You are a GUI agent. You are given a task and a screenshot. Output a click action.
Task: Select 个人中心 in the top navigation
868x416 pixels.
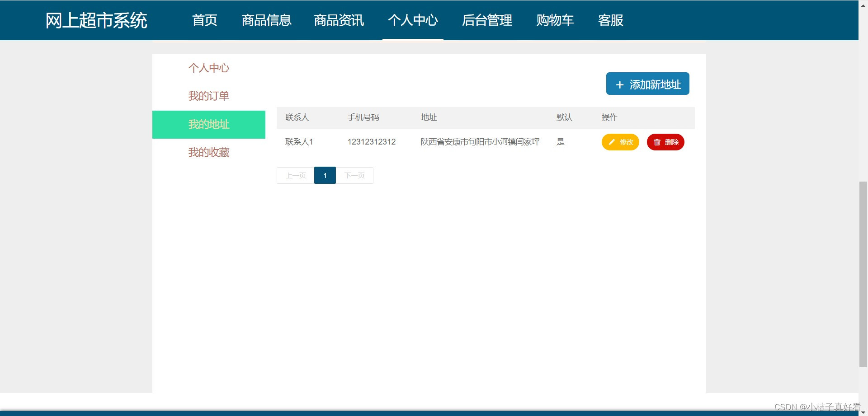coord(413,20)
